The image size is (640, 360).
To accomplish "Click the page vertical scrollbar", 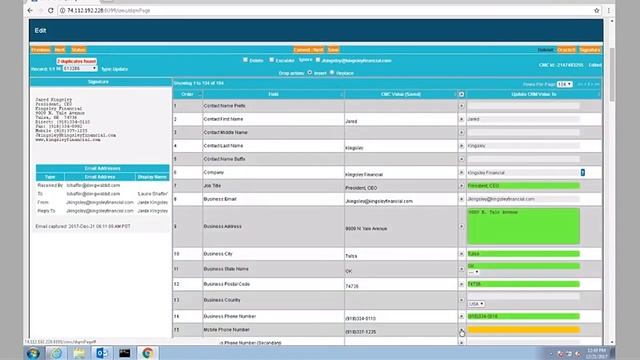I will coord(611,75).
